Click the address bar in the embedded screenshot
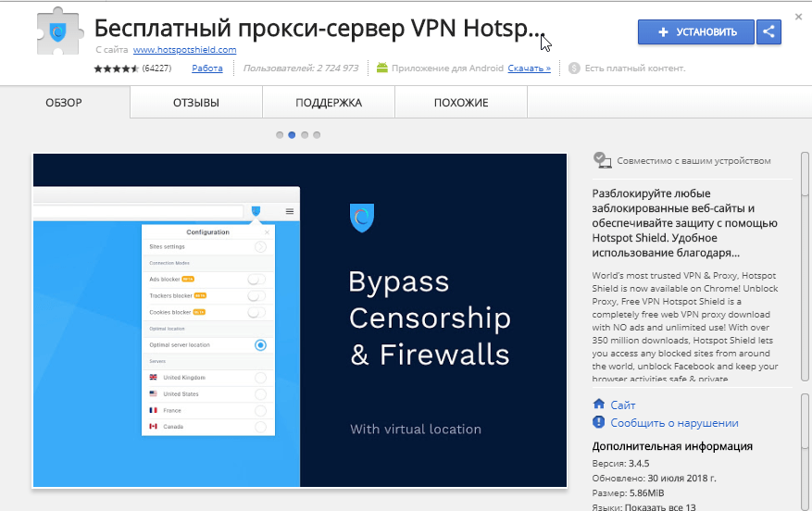The width and height of the screenshot is (812, 511). (x=138, y=211)
